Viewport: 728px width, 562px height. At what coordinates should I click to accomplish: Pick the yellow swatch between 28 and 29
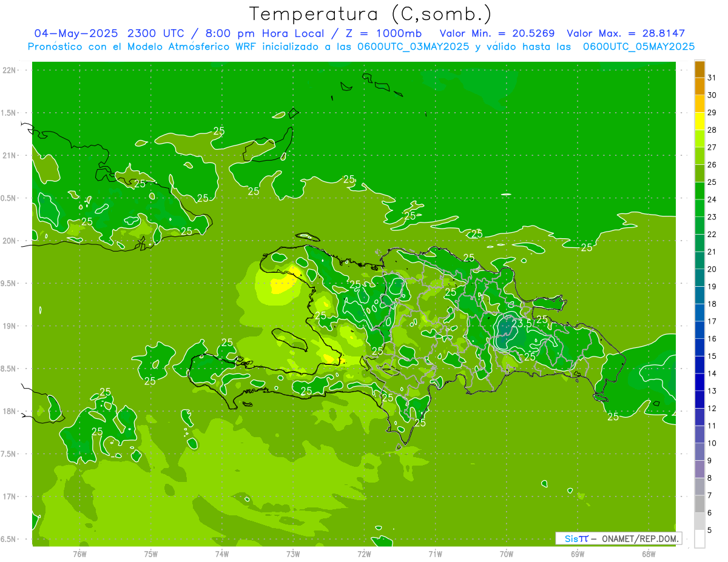point(699,121)
